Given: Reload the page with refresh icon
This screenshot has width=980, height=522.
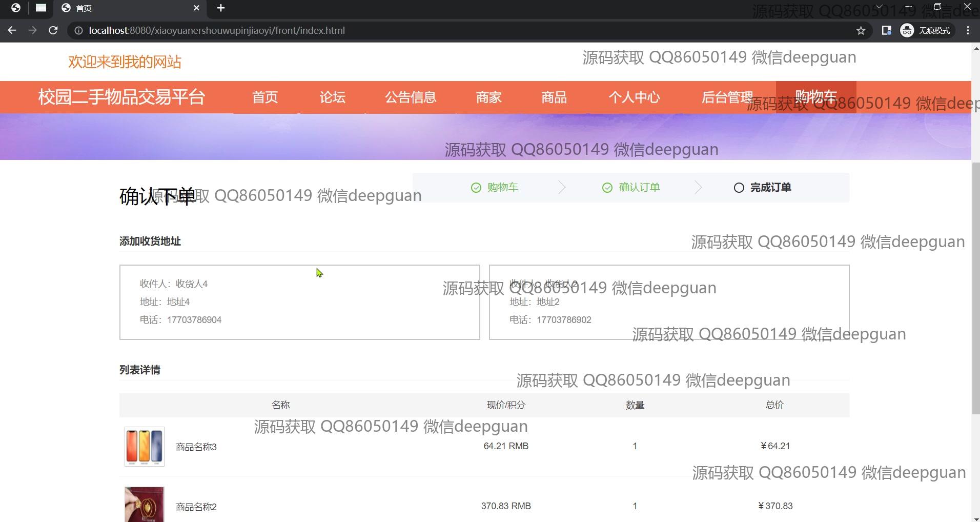Looking at the screenshot, I should pyautogui.click(x=53, y=30).
